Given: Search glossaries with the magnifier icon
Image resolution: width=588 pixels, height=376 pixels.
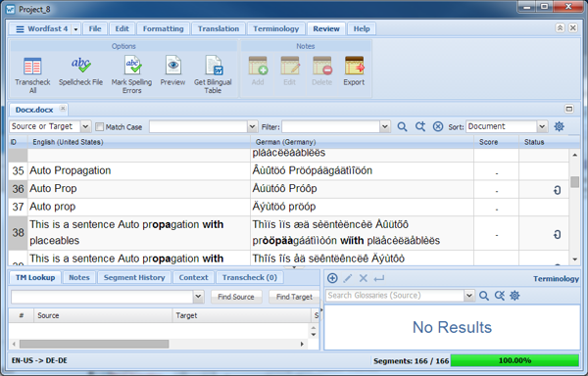Looking at the screenshot, I should click(x=484, y=296).
